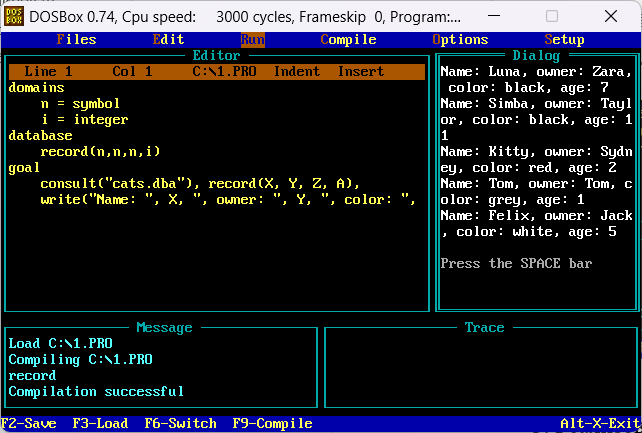Click 'Compilation successful' message line

(96, 391)
